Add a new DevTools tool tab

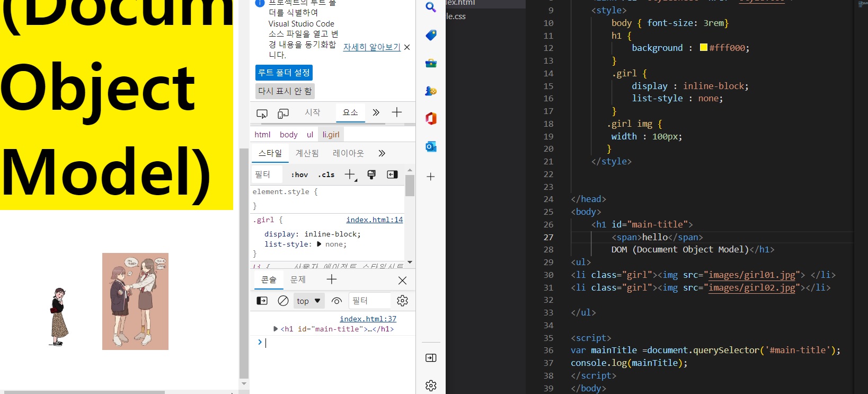(x=397, y=112)
